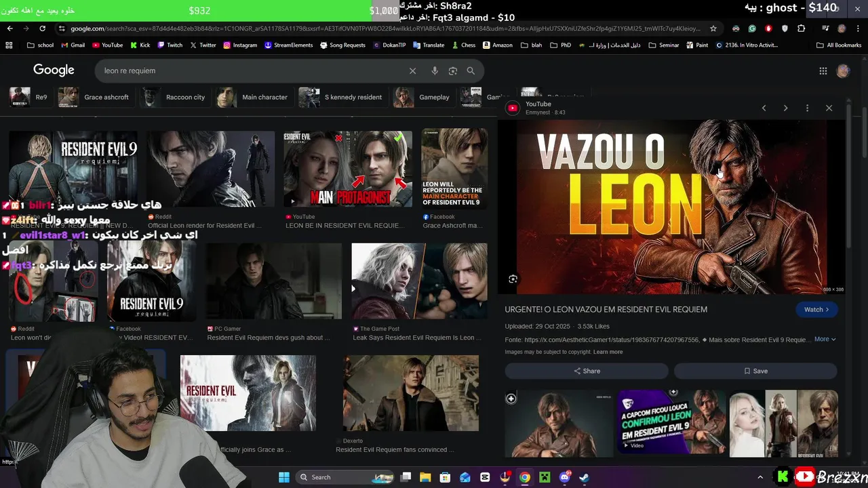Open the Dexerto fans convinced image result
The width and height of the screenshot is (868, 488).
pos(411,393)
